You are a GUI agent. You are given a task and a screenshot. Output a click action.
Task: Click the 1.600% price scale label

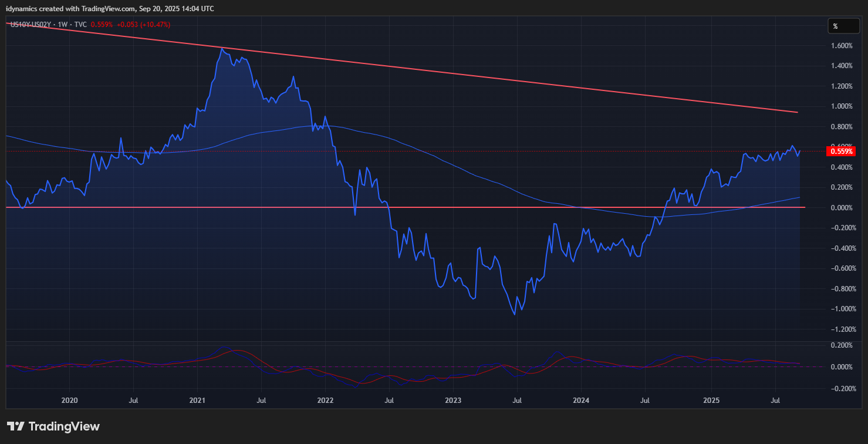coord(841,46)
